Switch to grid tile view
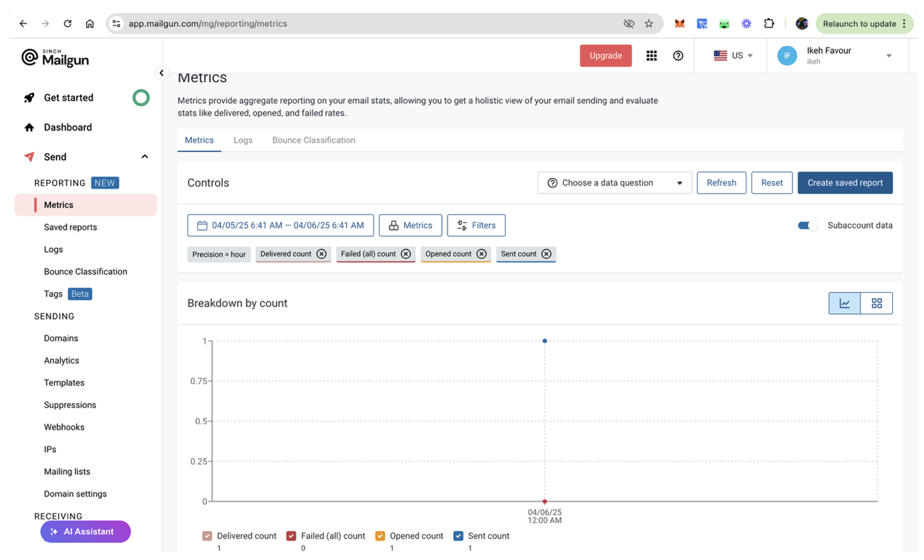The image size is (924, 560). click(x=876, y=303)
